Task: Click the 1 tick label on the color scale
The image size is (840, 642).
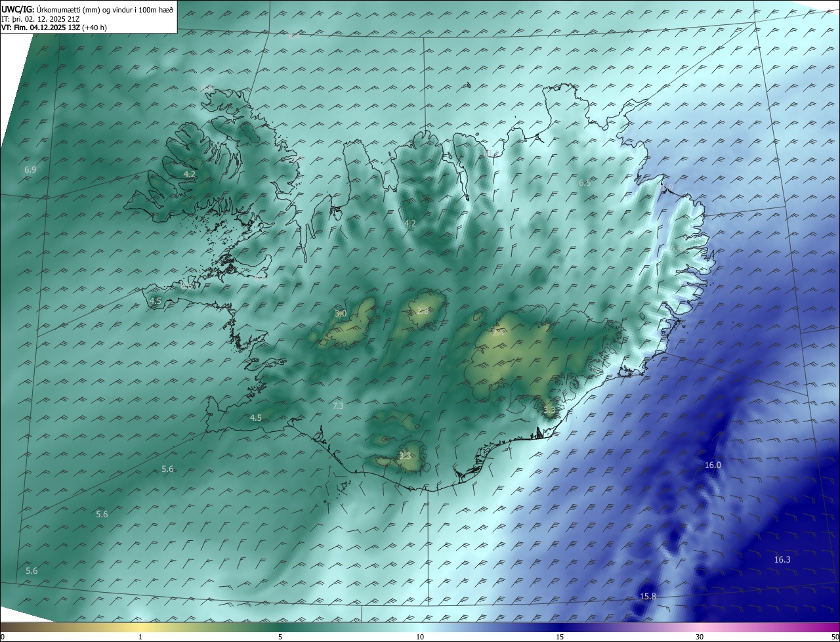Action: point(140,637)
